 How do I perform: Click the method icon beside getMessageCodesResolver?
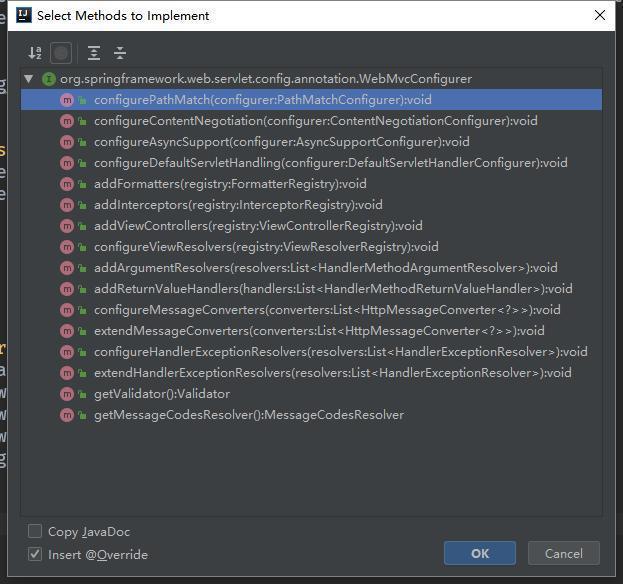[x=67, y=415]
